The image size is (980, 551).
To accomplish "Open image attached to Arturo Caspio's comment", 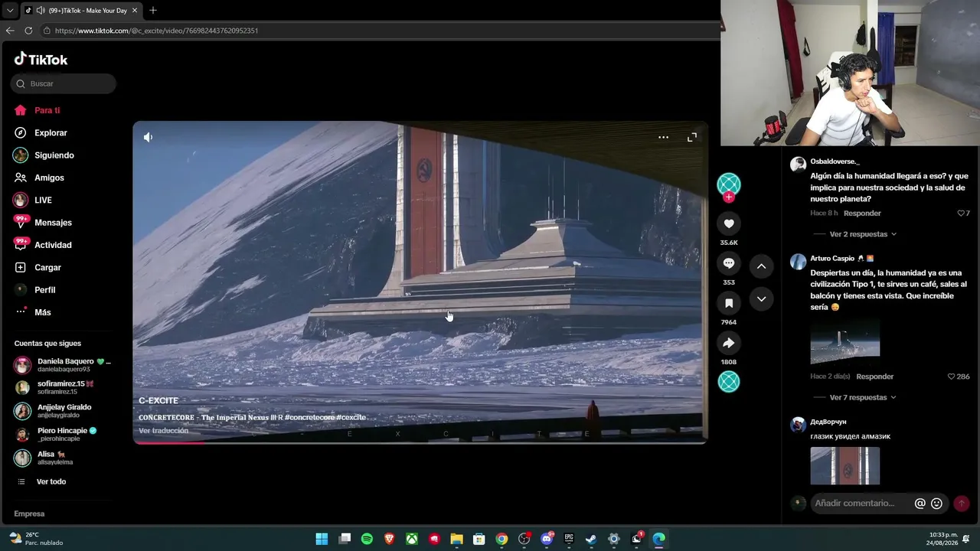I will click(845, 341).
